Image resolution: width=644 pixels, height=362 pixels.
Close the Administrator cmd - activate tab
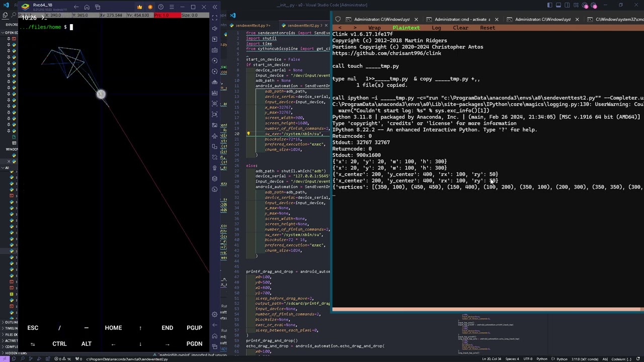click(497, 20)
